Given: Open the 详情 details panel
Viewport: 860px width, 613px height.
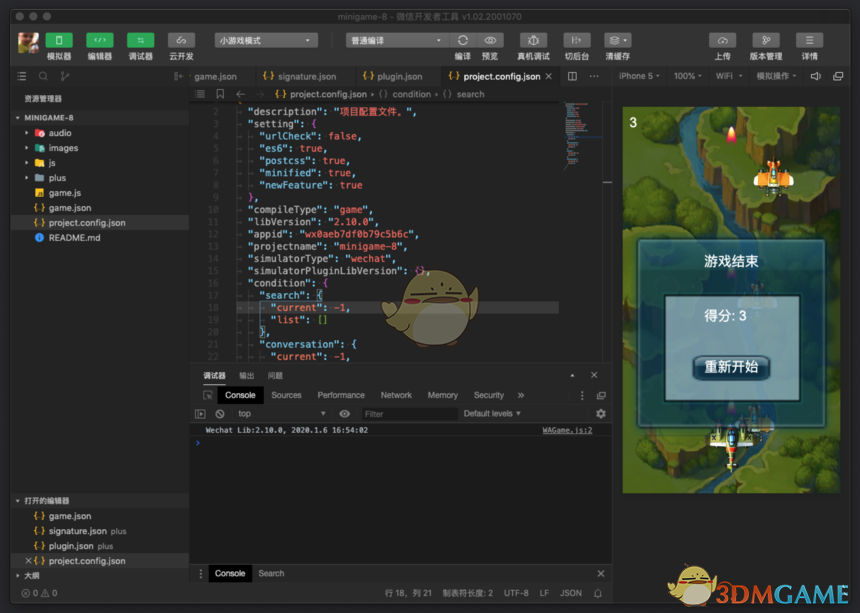Looking at the screenshot, I should 809,41.
